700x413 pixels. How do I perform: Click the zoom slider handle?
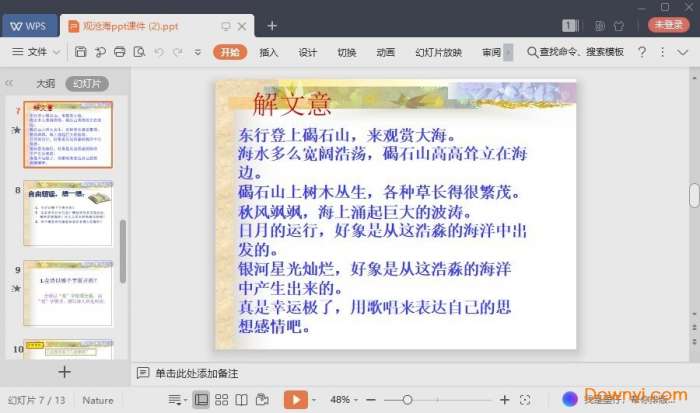coord(407,400)
